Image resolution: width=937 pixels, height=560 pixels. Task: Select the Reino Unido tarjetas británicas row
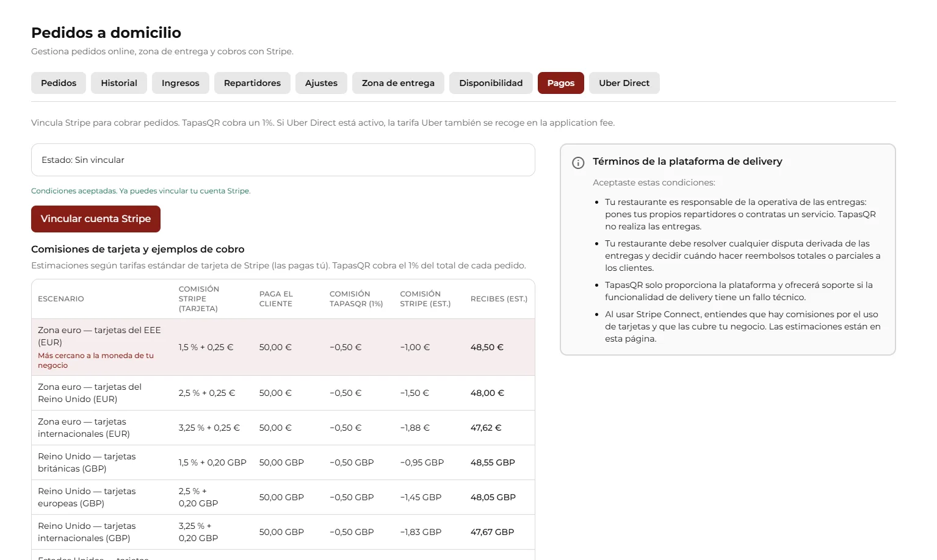click(x=283, y=462)
